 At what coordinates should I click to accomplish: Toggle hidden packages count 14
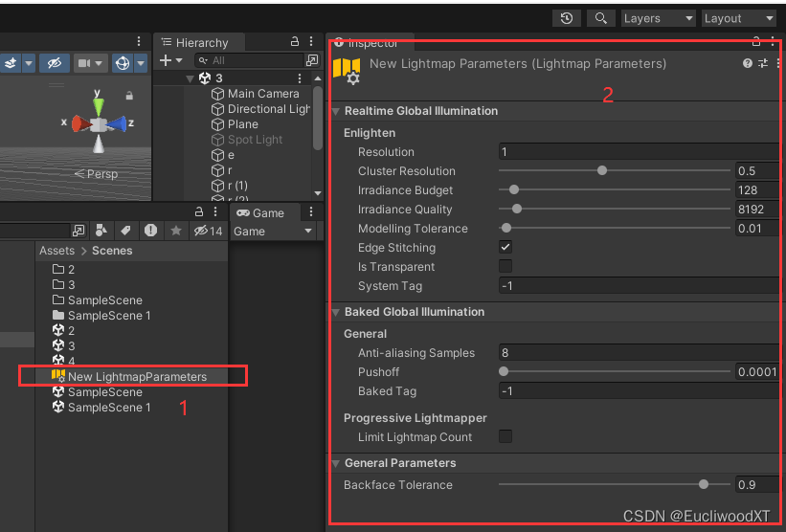click(x=208, y=231)
